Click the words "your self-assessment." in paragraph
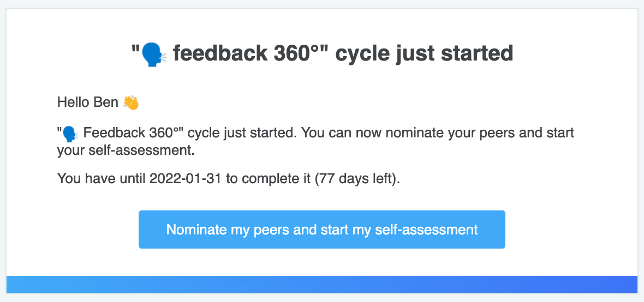The image size is (644, 302). (x=126, y=151)
